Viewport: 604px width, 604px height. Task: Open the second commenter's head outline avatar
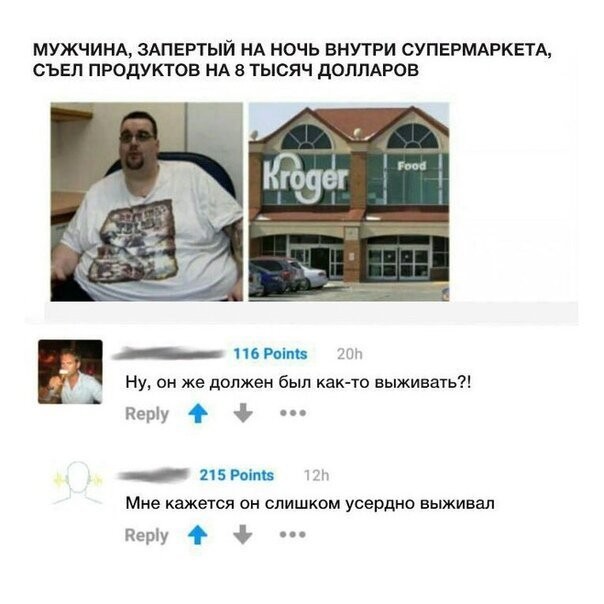click(79, 482)
